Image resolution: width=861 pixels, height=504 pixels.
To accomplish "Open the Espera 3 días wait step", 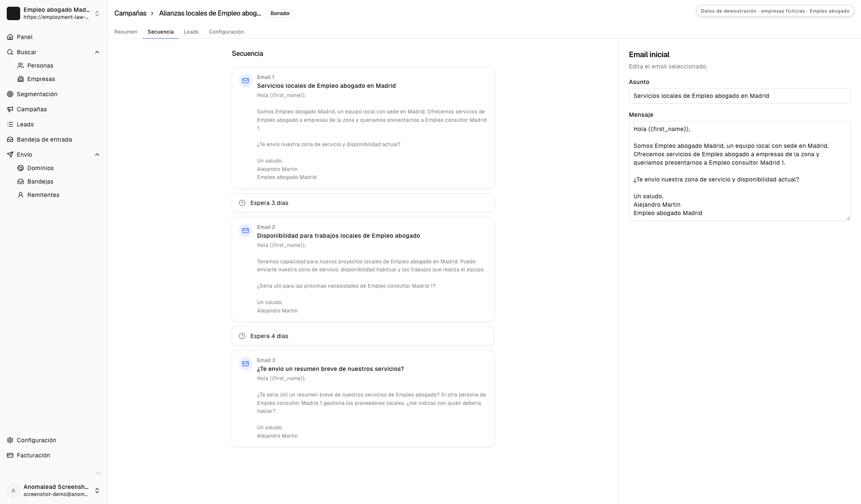I will pyautogui.click(x=363, y=203).
